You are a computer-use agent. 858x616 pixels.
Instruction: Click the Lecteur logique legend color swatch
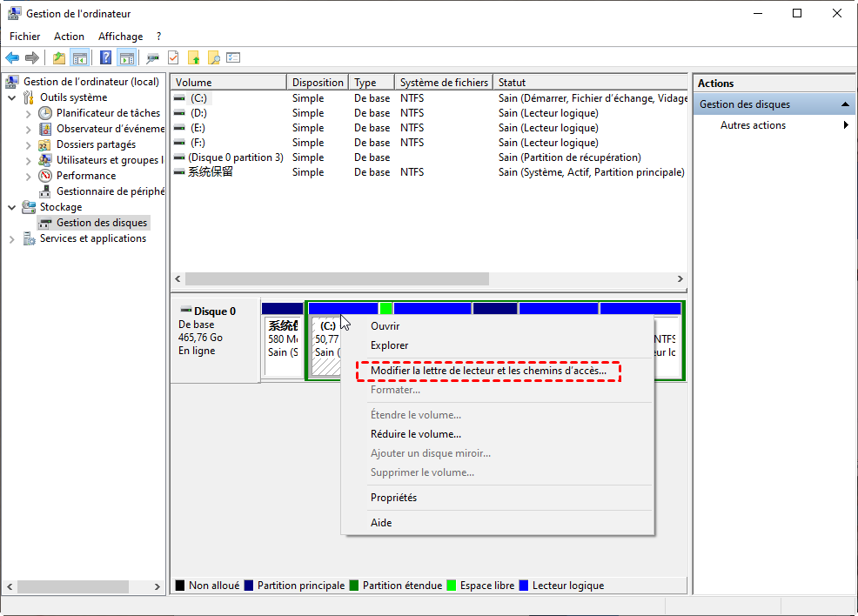tap(524, 586)
